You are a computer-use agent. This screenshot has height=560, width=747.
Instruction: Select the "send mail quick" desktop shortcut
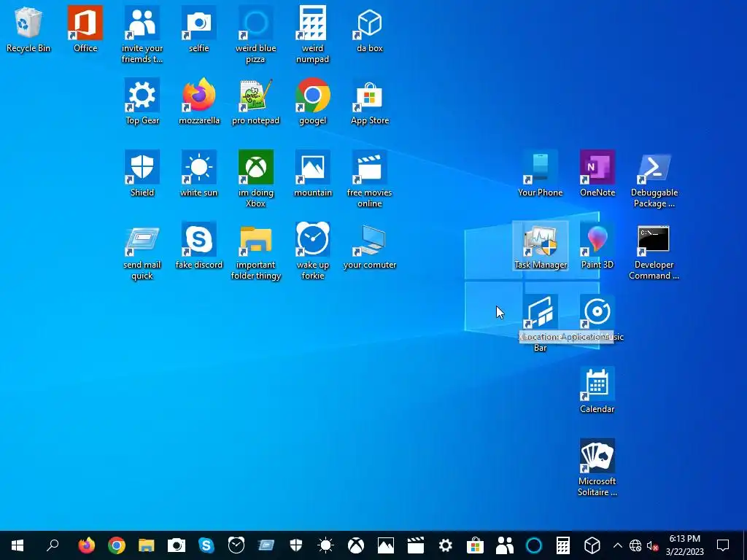click(142, 251)
